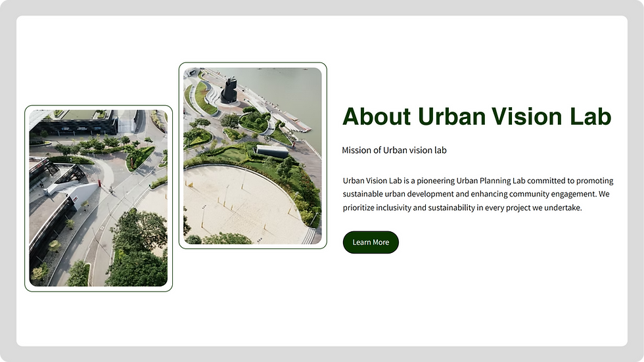Click the About Urban Vision Lab heading
Viewport: 644px width, 362px height.
click(477, 116)
